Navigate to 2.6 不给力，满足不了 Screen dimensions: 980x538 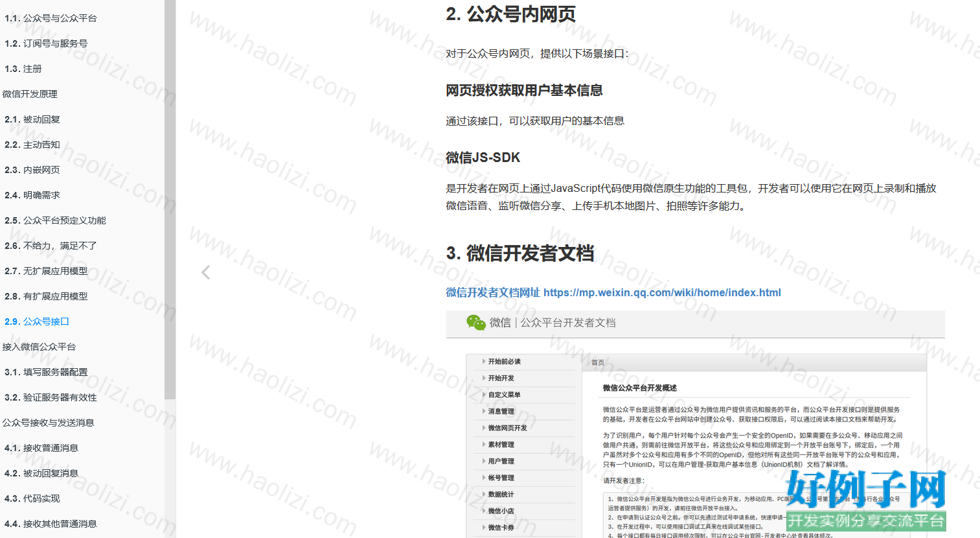[51, 246]
